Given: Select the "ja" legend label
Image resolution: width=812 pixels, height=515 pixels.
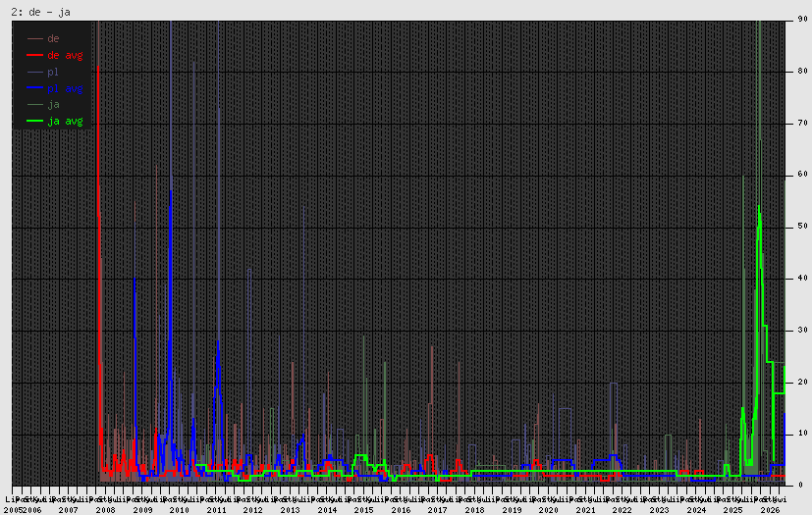Looking at the screenshot, I should click(53, 105).
